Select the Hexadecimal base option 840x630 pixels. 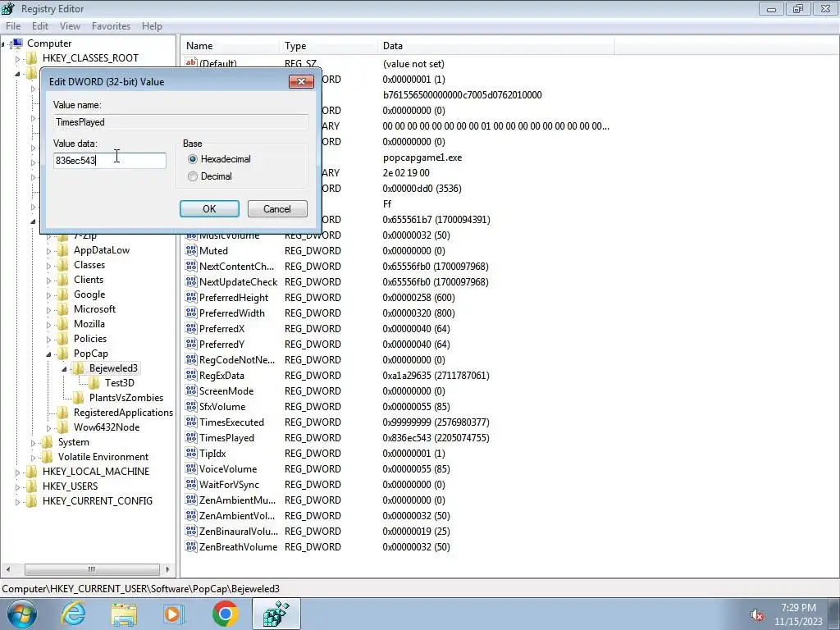pos(193,159)
